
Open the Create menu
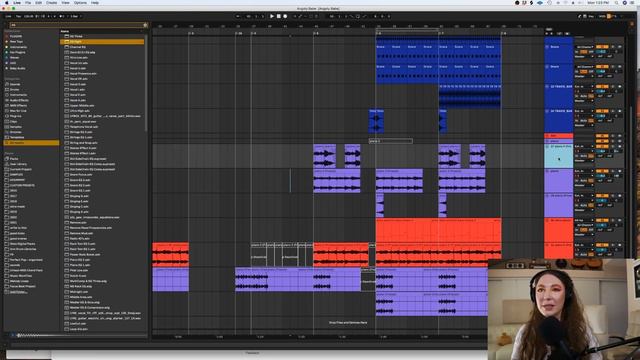pyautogui.click(x=51, y=3)
